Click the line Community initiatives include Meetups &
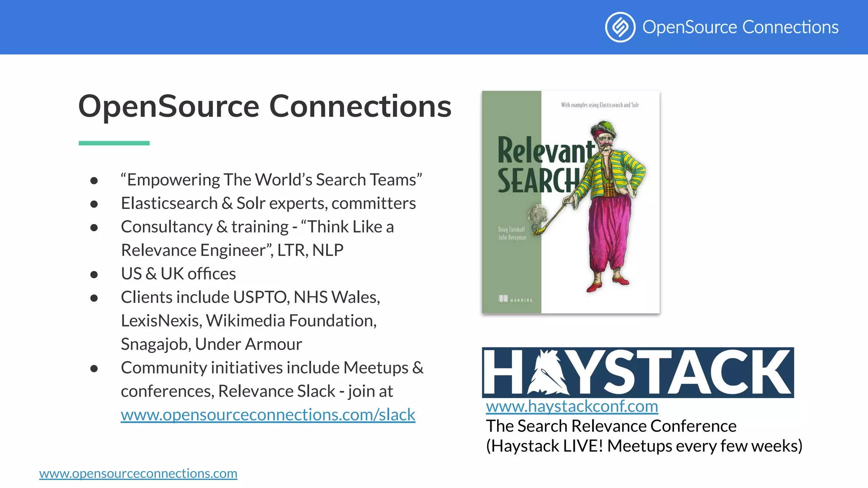 (272, 368)
